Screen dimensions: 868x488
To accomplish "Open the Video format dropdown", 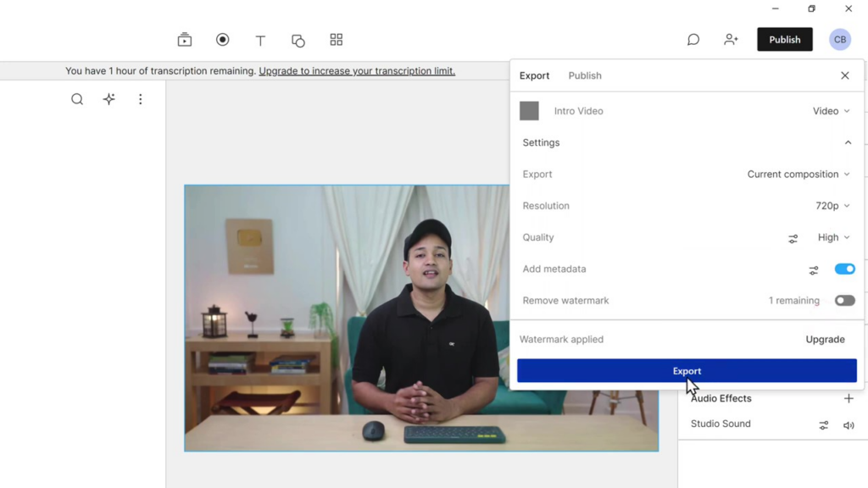I will 831,111.
